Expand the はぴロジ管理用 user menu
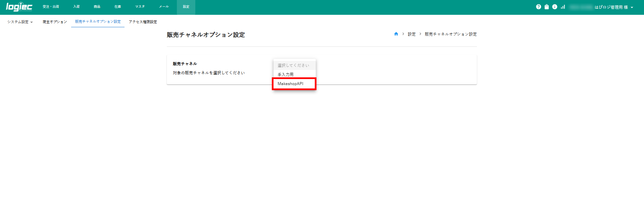Image resolution: width=644 pixels, height=224 pixels. [613, 7]
